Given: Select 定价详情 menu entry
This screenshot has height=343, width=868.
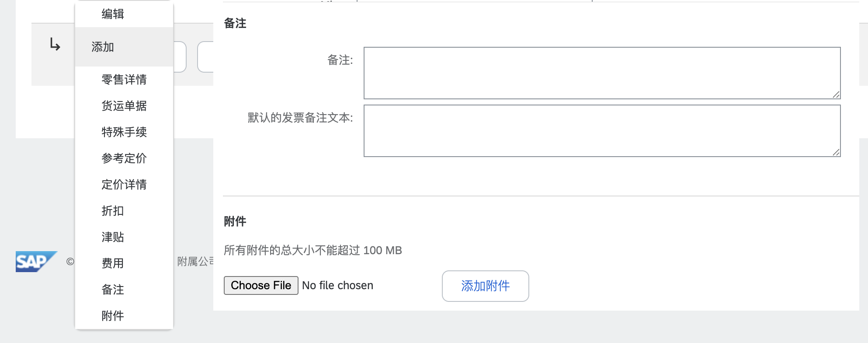Looking at the screenshot, I should pyautogui.click(x=124, y=185).
